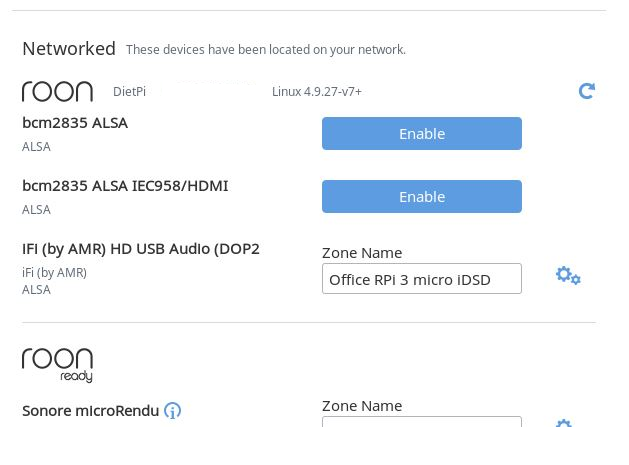Viewport: 629px width, 465px height.
Task: Open the partially visible Sonore microRendu settings gear
Action: 564,423
